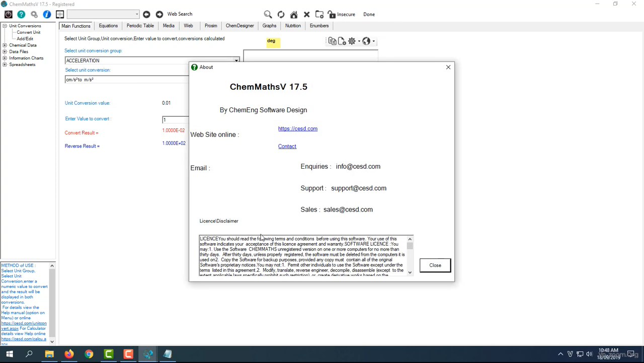Show hidden system tray icons

560,354
